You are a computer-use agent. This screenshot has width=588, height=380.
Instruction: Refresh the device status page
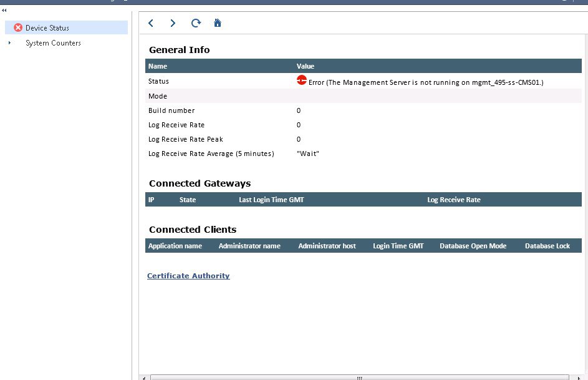point(196,23)
